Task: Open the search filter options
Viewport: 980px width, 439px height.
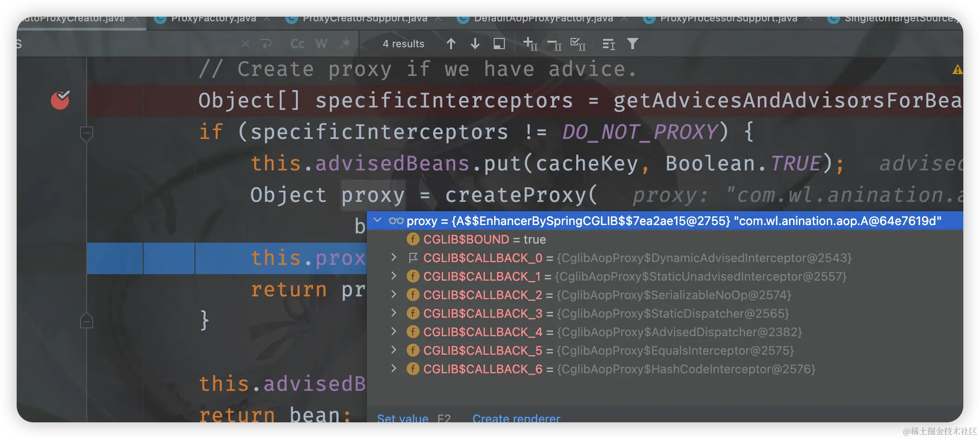Action: [633, 44]
